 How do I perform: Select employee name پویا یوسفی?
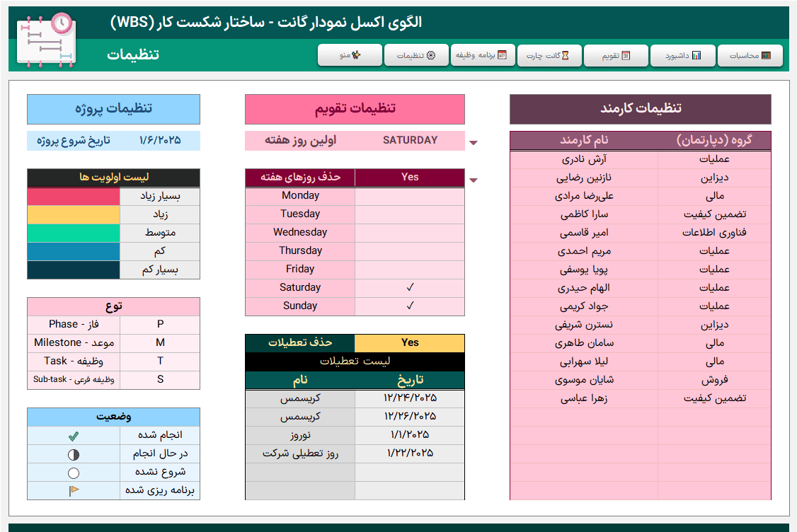(x=584, y=270)
